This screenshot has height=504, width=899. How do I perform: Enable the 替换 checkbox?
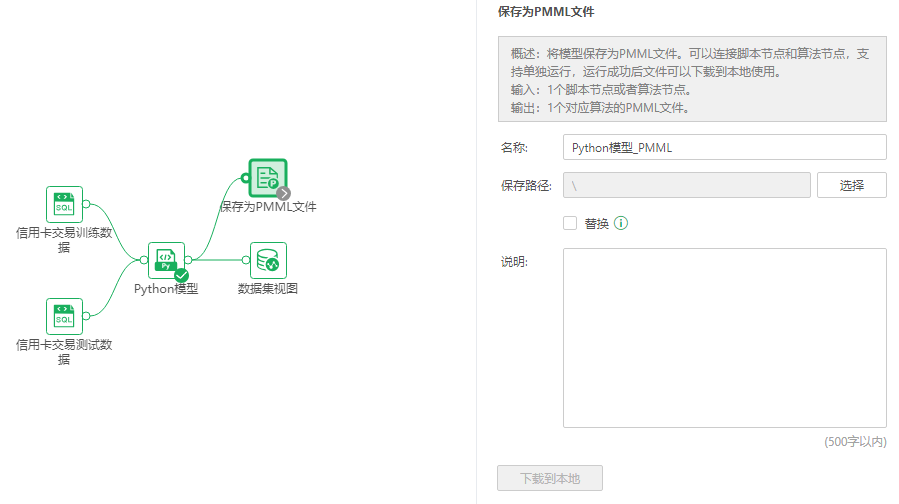pos(570,223)
